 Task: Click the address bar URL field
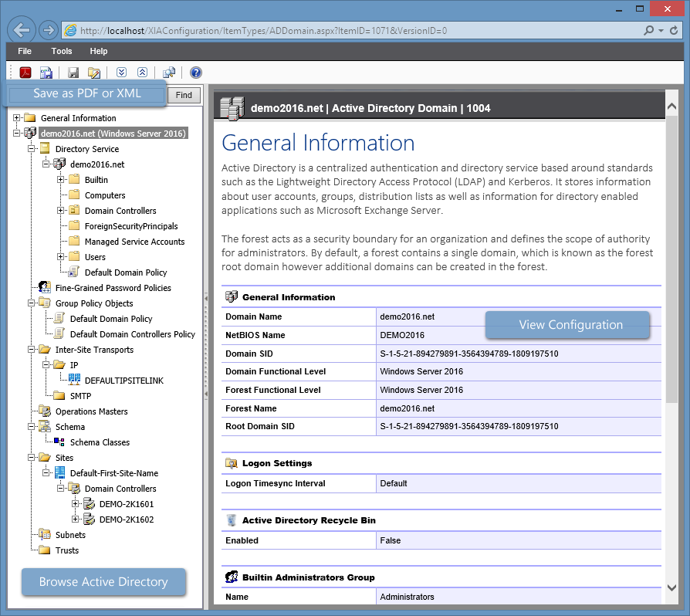tap(352, 30)
